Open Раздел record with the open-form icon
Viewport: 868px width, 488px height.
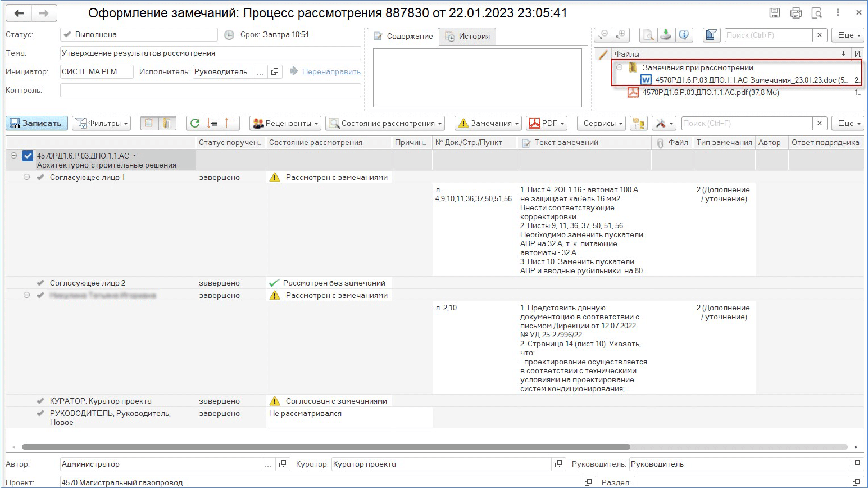tap(856, 482)
